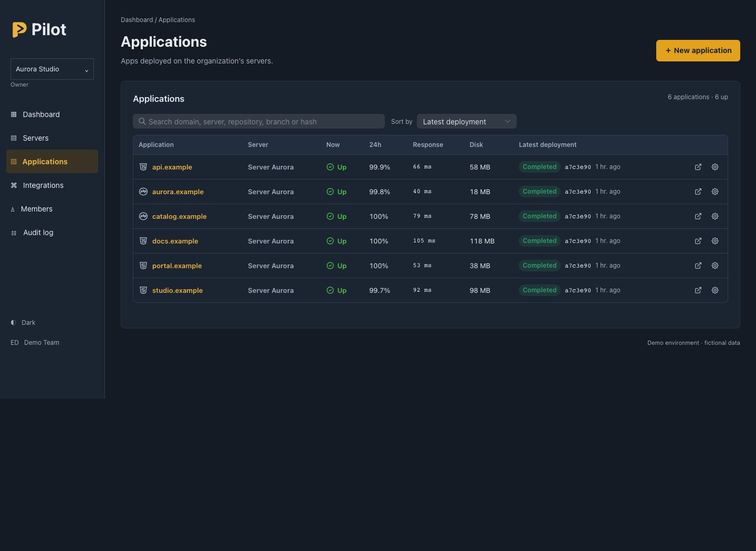Viewport: 756px width, 551px height.
Task: Open Audit log in the sidebar
Action: pyautogui.click(x=52, y=232)
